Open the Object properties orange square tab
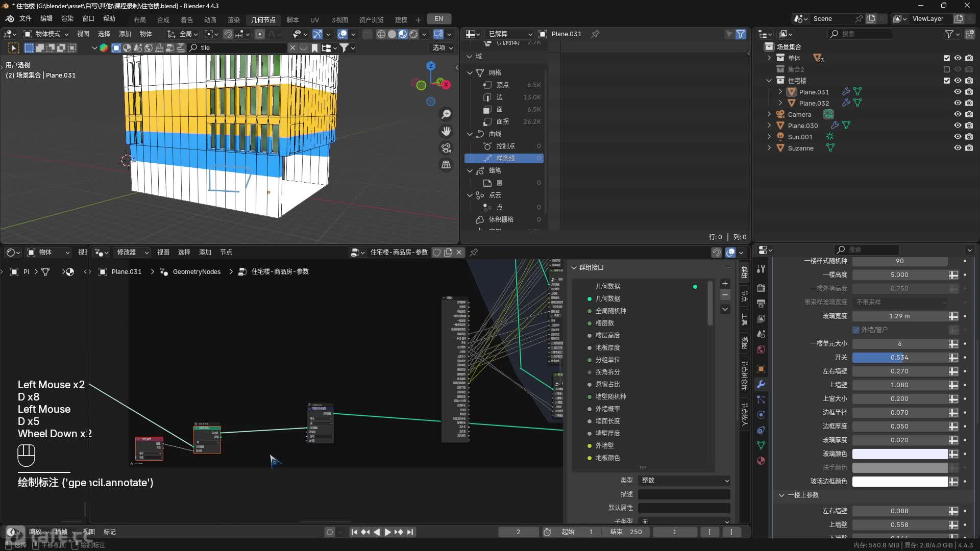The height and width of the screenshot is (551, 980). click(x=761, y=369)
